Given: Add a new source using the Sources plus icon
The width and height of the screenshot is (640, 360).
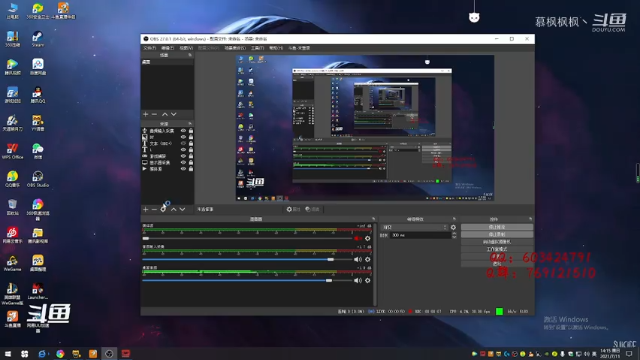Looking at the screenshot, I should (146, 209).
